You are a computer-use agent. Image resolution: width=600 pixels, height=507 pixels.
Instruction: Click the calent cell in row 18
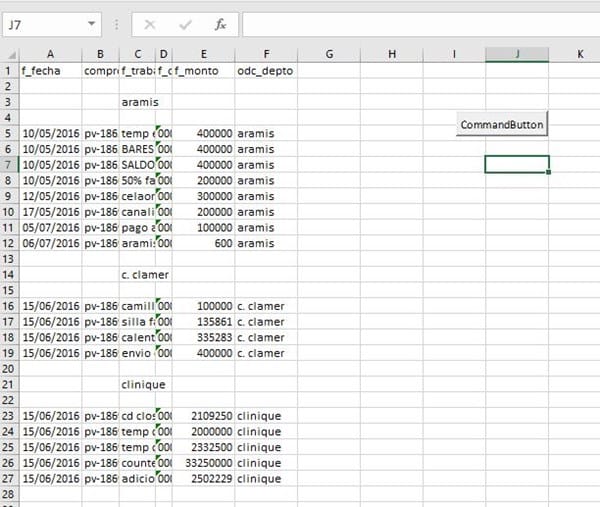click(137, 337)
